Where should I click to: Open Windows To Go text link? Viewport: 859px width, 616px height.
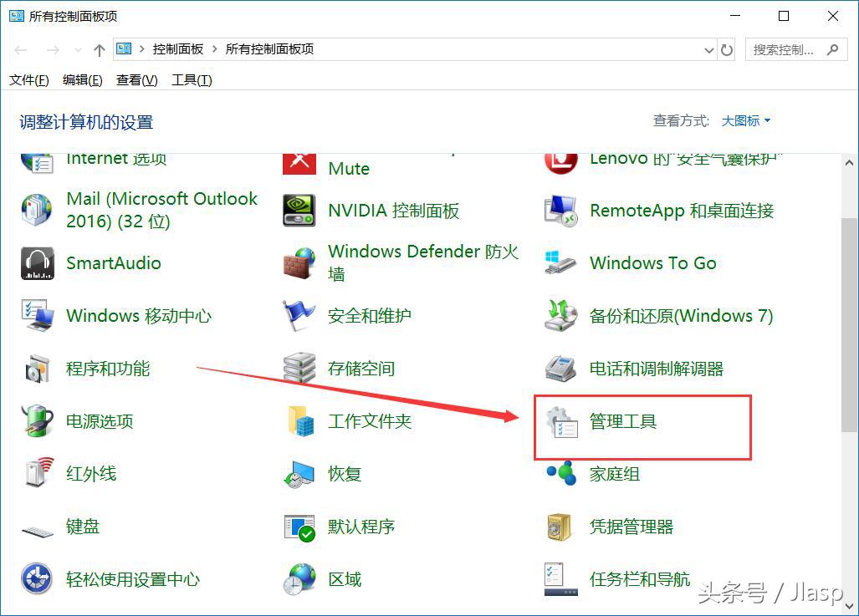coord(653,262)
